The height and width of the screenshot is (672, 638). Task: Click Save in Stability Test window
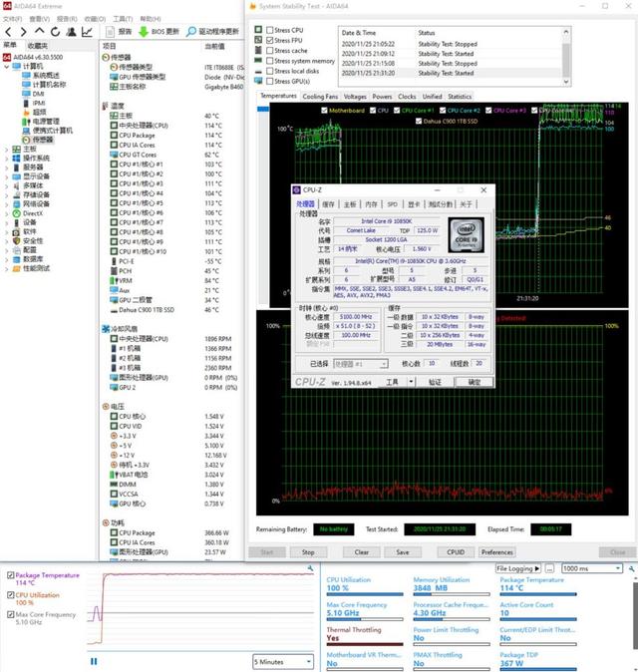coord(403,552)
